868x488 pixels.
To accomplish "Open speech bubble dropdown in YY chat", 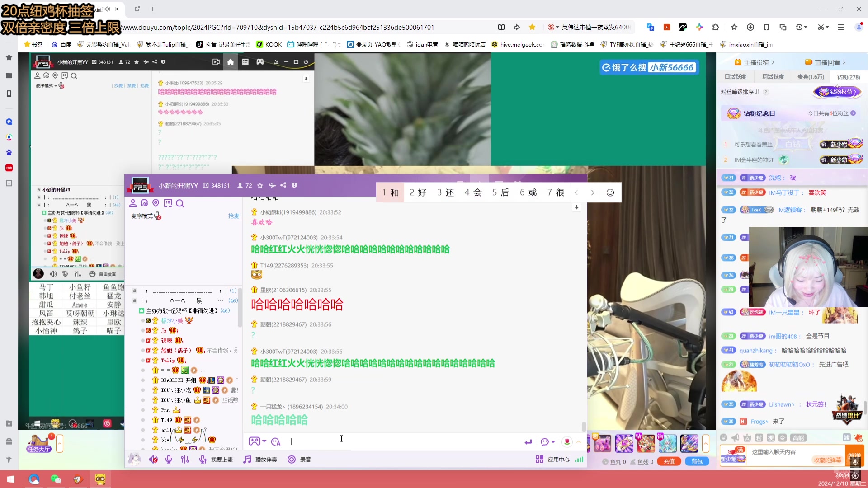I will click(547, 442).
